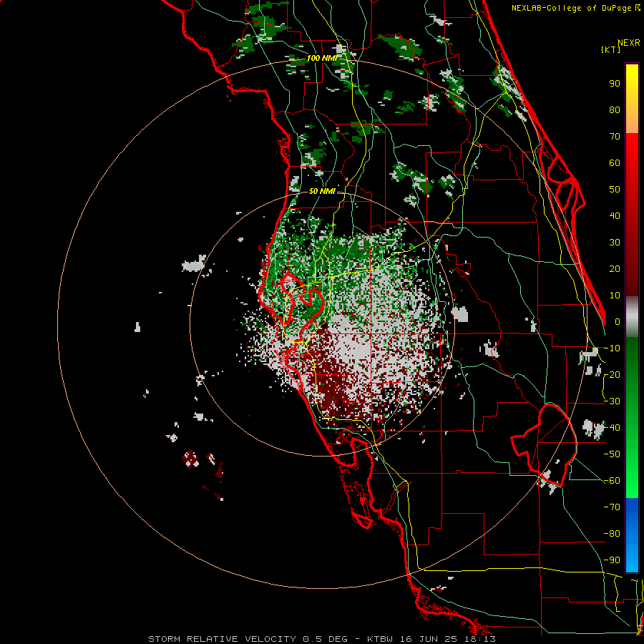
Task: Click the -90 value on the velocity scale
Action: (x=612, y=560)
